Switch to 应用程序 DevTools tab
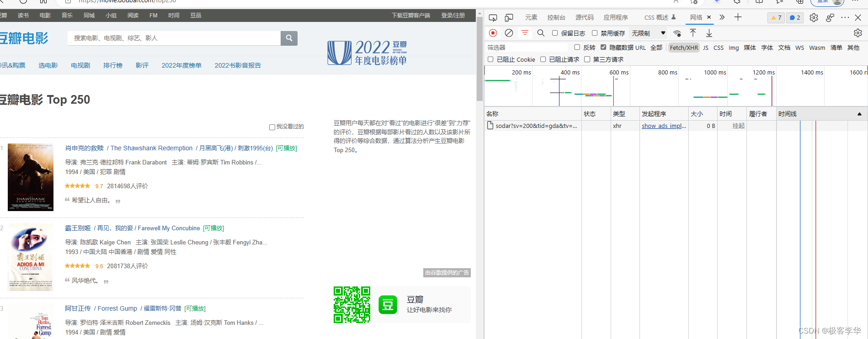This screenshot has height=339, width=868. click(616, 17)
